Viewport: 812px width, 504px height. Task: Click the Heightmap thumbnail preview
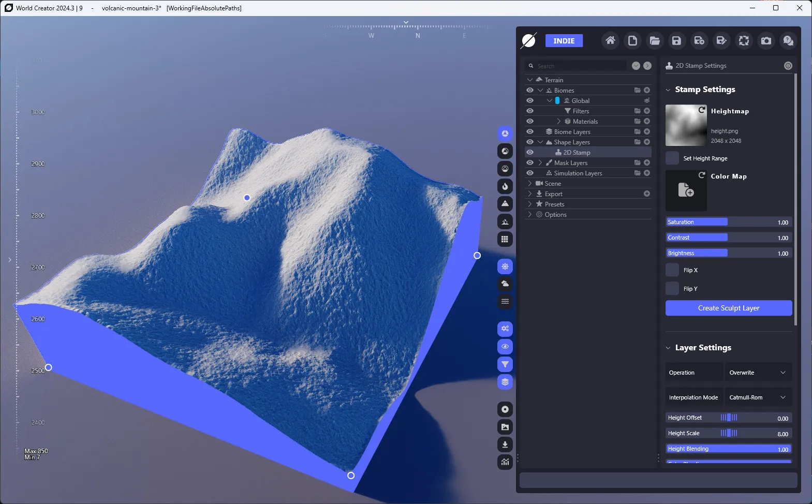[x=686, y=125]
